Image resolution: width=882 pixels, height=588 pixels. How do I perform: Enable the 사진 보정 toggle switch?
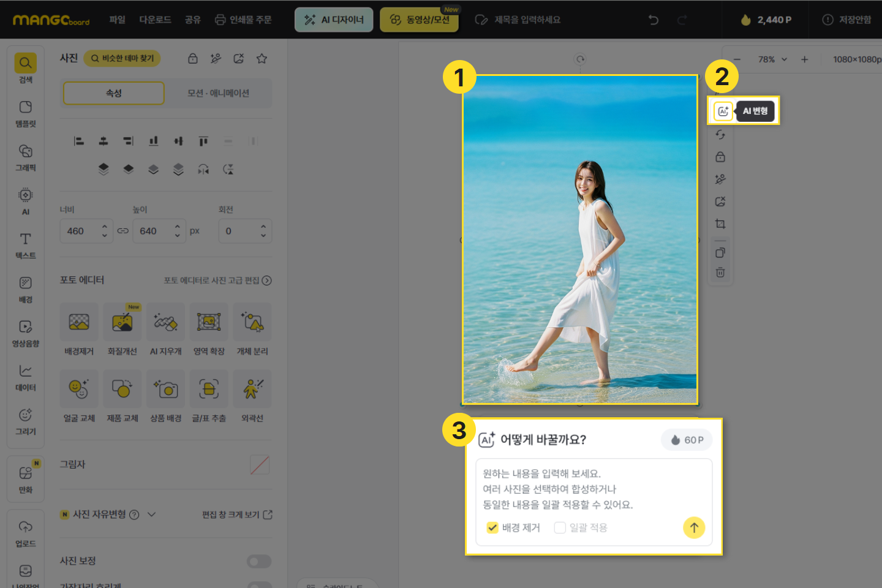(x=259, y=562)
